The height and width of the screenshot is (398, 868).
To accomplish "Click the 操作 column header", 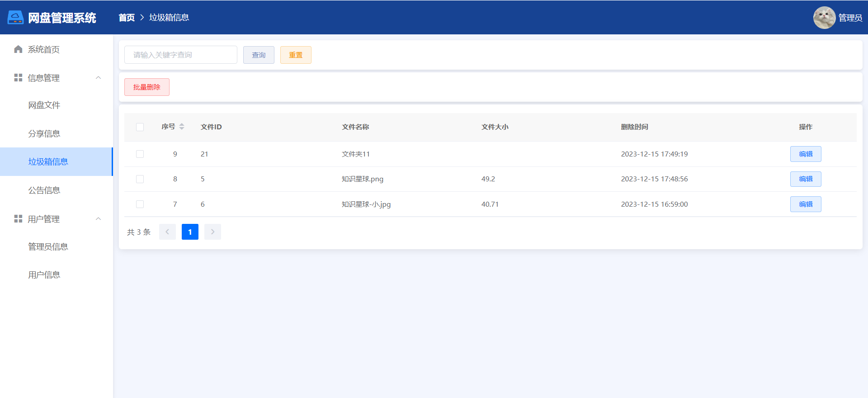I will point(806,127).
